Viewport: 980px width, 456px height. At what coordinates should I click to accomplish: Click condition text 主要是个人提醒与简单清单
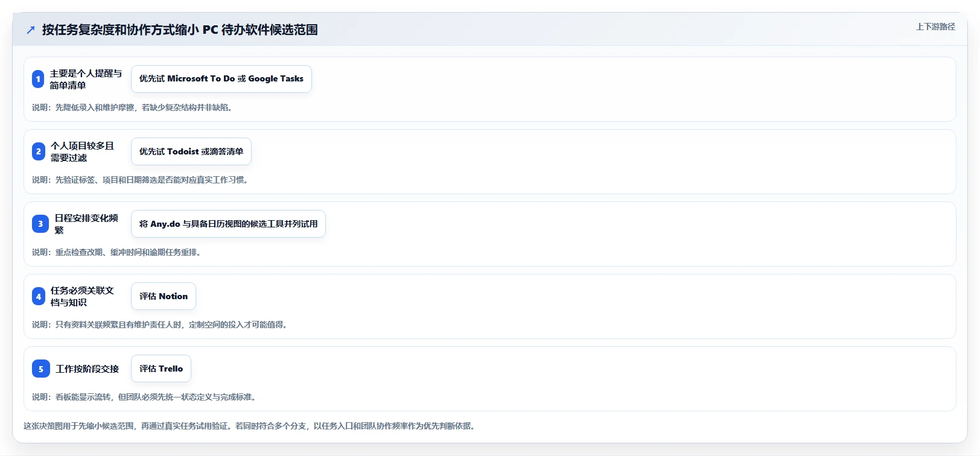[86, 79]
